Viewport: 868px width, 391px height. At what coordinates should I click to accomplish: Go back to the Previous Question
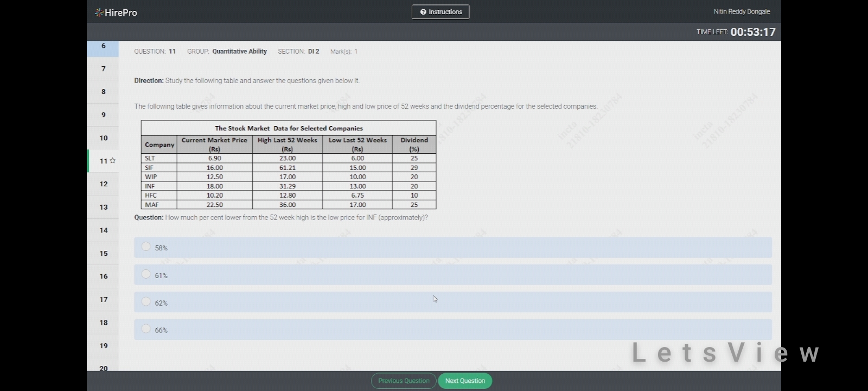pyautogui.click(x=404, y=381)
